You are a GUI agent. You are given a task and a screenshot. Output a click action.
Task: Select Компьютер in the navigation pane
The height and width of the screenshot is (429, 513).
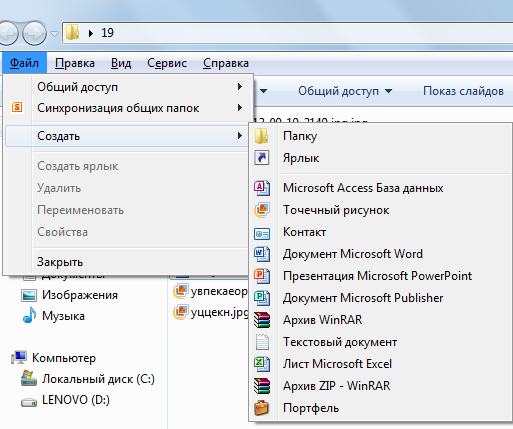click(x=64, y=358)
